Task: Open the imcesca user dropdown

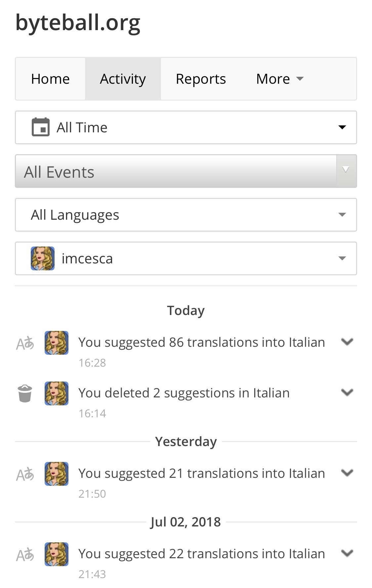Action: click(x=186, y=258)
